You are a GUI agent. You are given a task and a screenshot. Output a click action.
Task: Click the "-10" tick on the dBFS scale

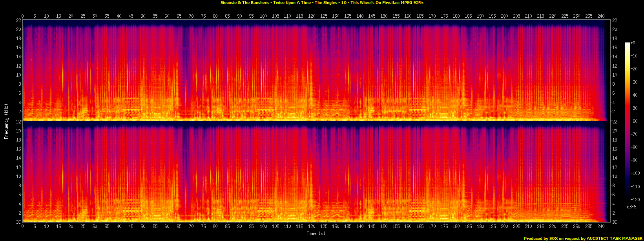pos(634,55)
